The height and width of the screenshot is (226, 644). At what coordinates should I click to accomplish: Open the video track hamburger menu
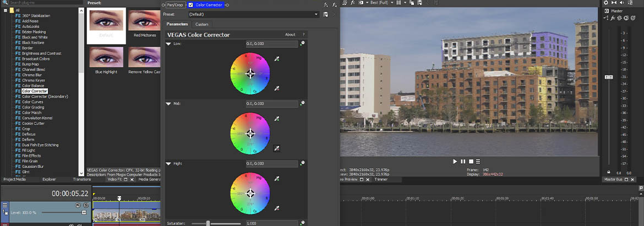(4, 205)
